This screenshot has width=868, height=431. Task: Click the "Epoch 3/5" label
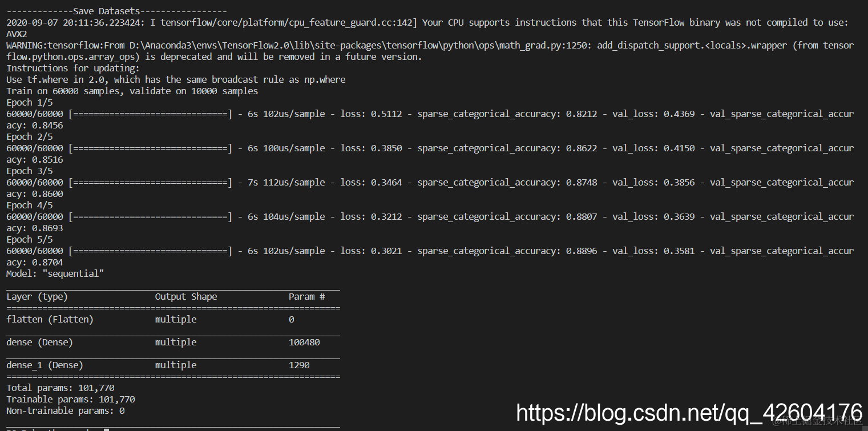point(30,171)
